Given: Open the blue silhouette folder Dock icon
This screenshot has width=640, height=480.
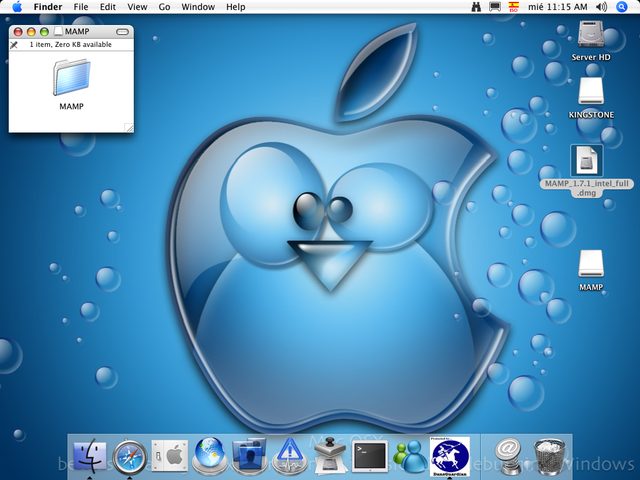Looking at the screenshot, I should point(249,456).
